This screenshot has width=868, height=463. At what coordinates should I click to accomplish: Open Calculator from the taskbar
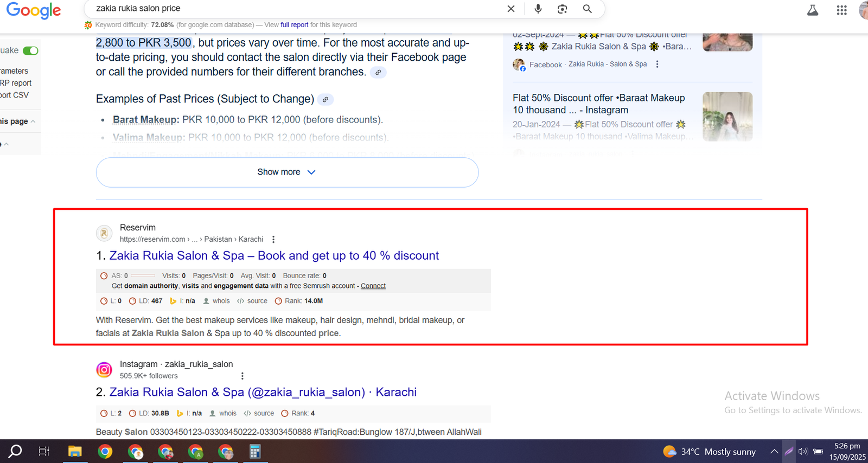click(x=255, y=452)
